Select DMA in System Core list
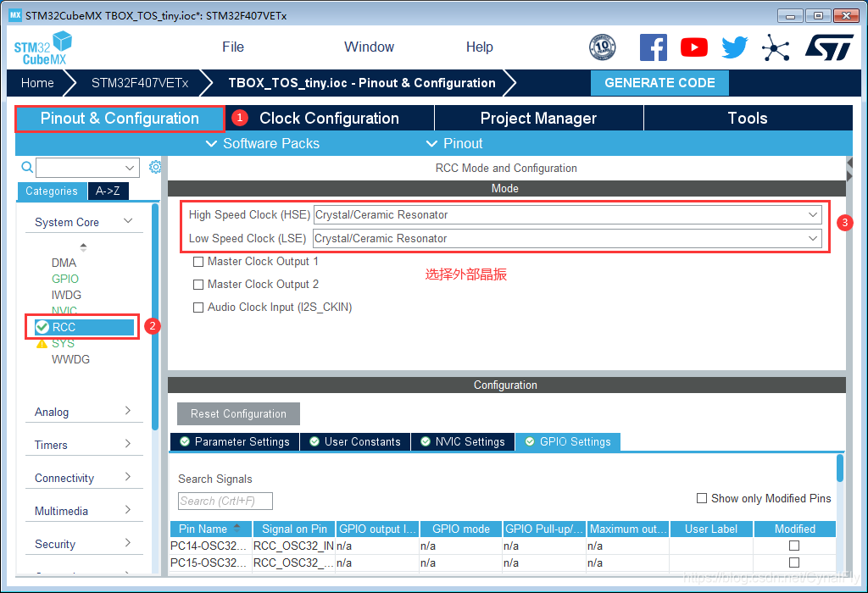The height and width of the screenshot is (593, 868). (x=64, y=263)
